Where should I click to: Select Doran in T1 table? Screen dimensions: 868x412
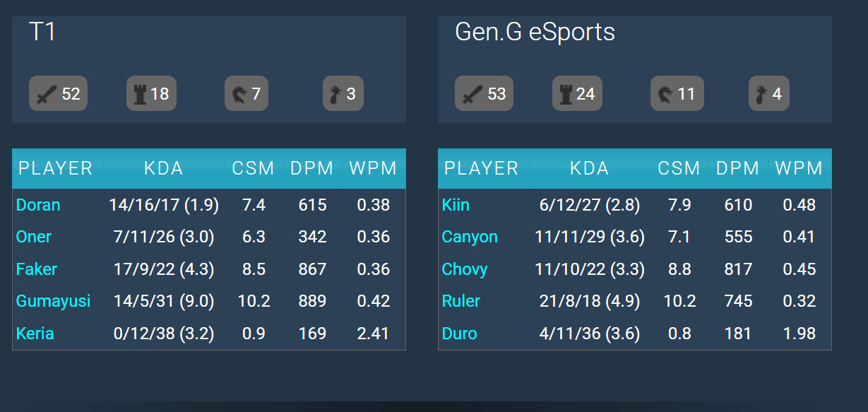pos(38,205)
